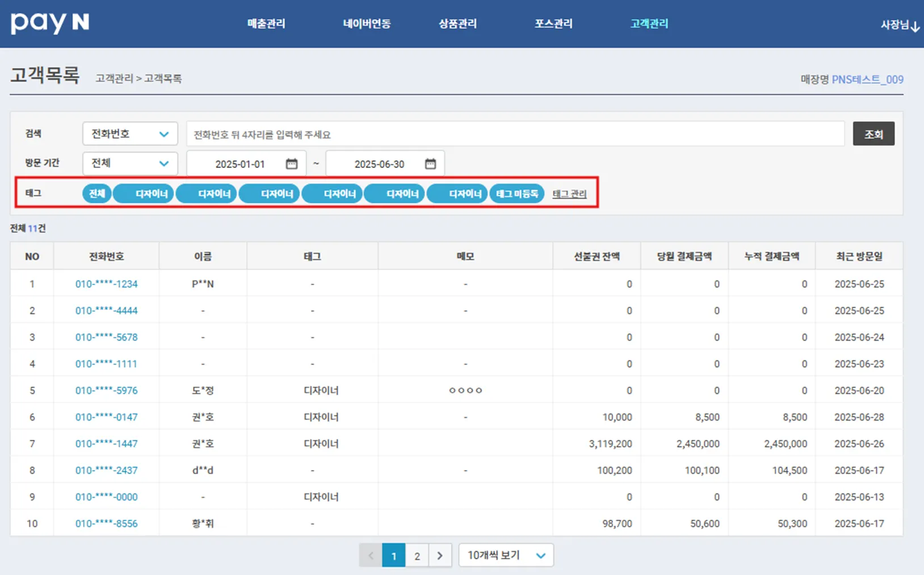Open the end date calendar icon
924x575 pixels.
(430, 163)
